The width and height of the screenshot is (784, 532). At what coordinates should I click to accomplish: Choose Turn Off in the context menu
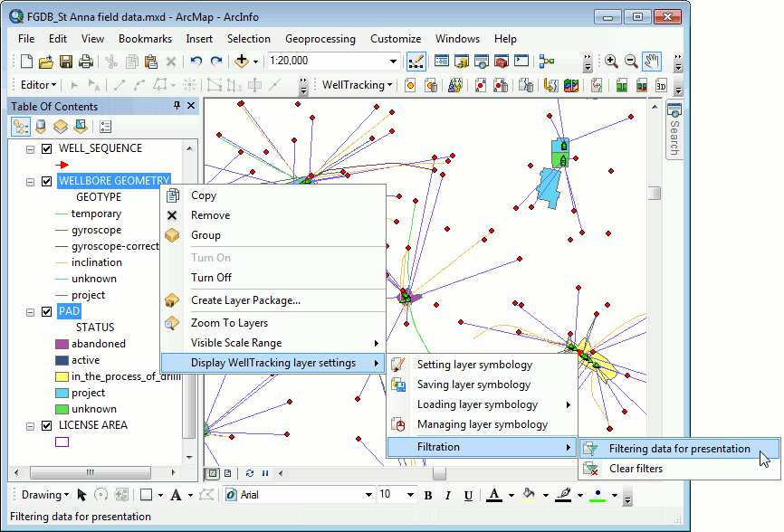coord(273,277)
